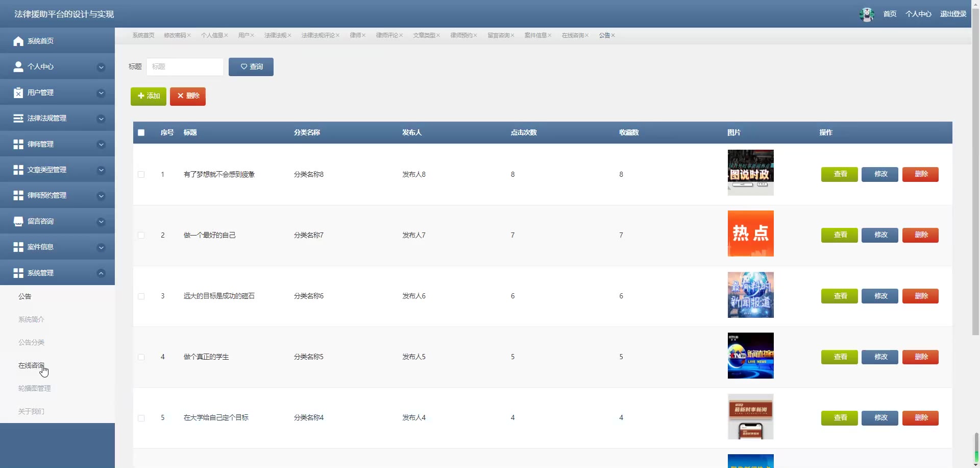Expand the 案件信息 menu chevron

pos(101,248)
